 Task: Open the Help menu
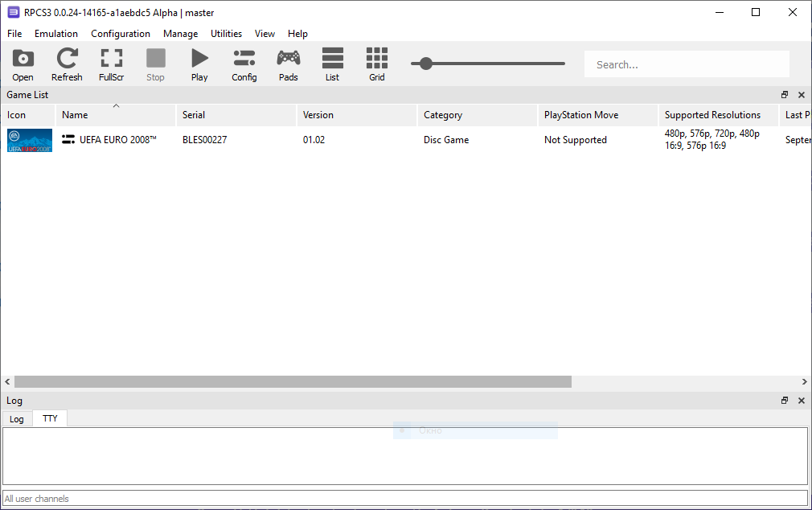coord(297,34)
